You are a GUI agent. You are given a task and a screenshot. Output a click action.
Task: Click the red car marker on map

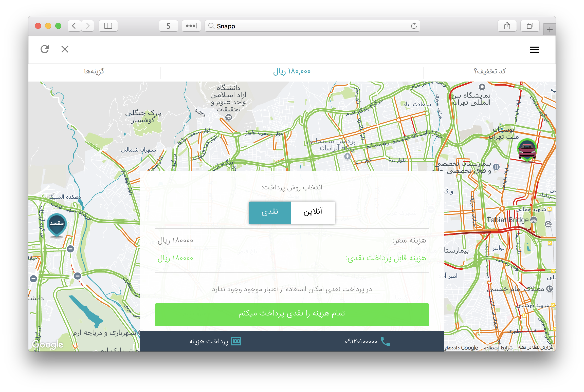click(527, 150)
